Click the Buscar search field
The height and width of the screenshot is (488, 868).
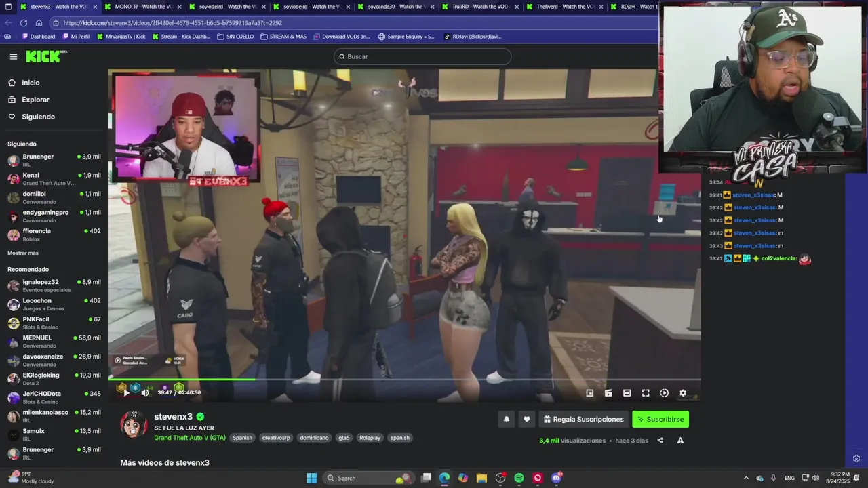pyautogui.click(x=422, y=56)
